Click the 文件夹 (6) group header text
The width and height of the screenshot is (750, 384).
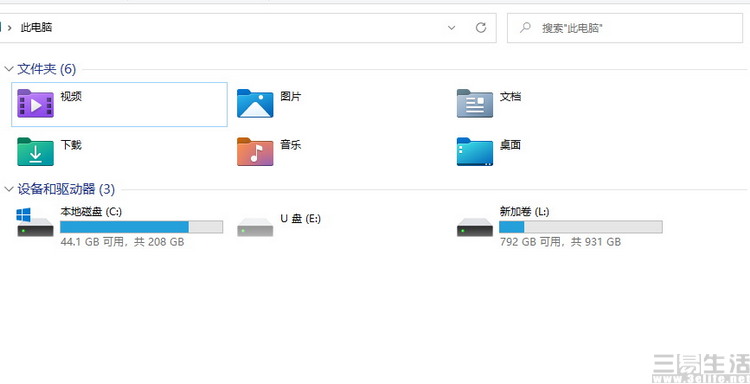click(47, 69)
